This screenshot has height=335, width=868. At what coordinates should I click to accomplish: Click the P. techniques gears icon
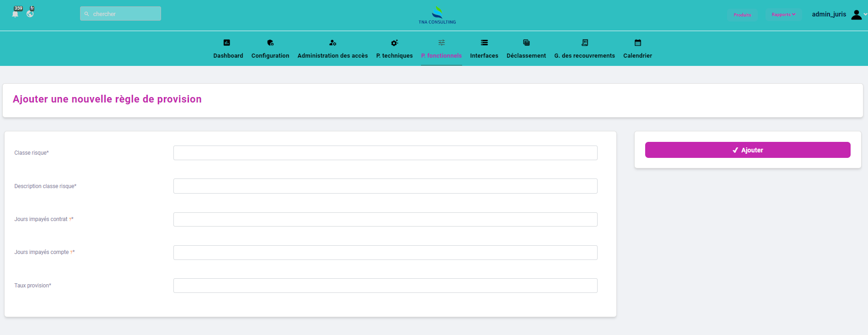[x=394, y=43]
